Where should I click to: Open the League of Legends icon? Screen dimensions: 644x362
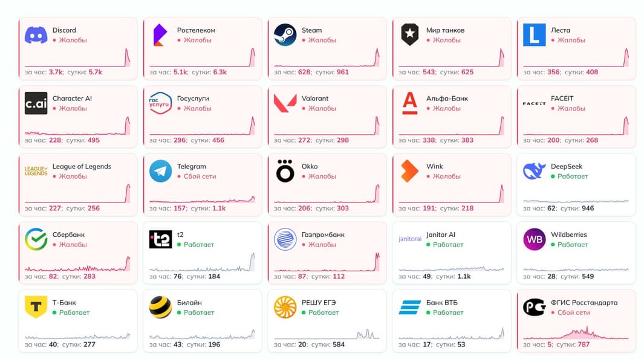[36, 171]
